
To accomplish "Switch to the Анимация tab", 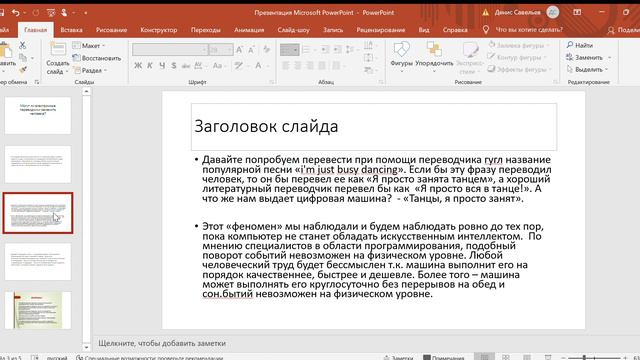I will click(x=249, y=30).
